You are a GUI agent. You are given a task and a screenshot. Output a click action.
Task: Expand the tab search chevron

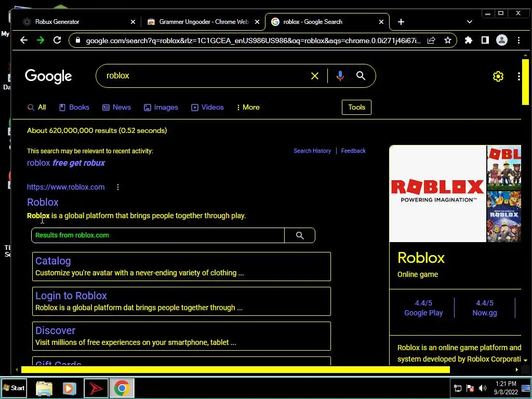pyautogui.click(x=470, y=22)
